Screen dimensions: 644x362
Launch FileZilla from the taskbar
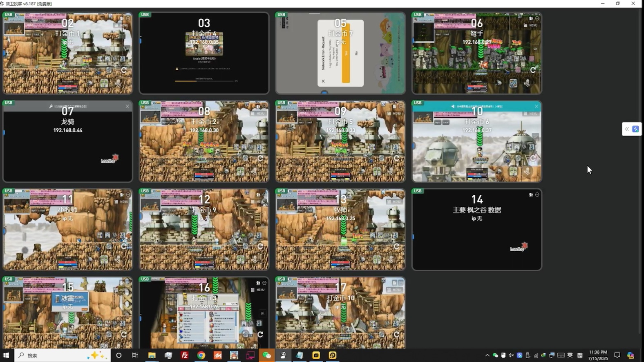(x=185, y=355)
